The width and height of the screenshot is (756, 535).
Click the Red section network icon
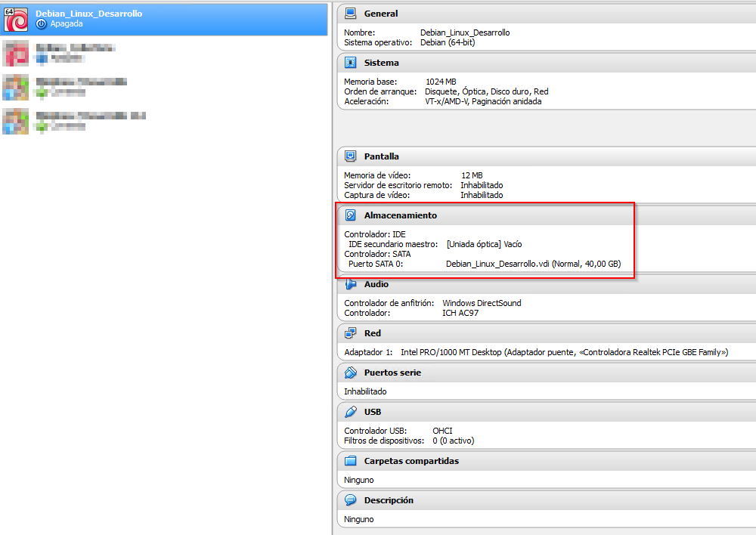pos(351,333)
